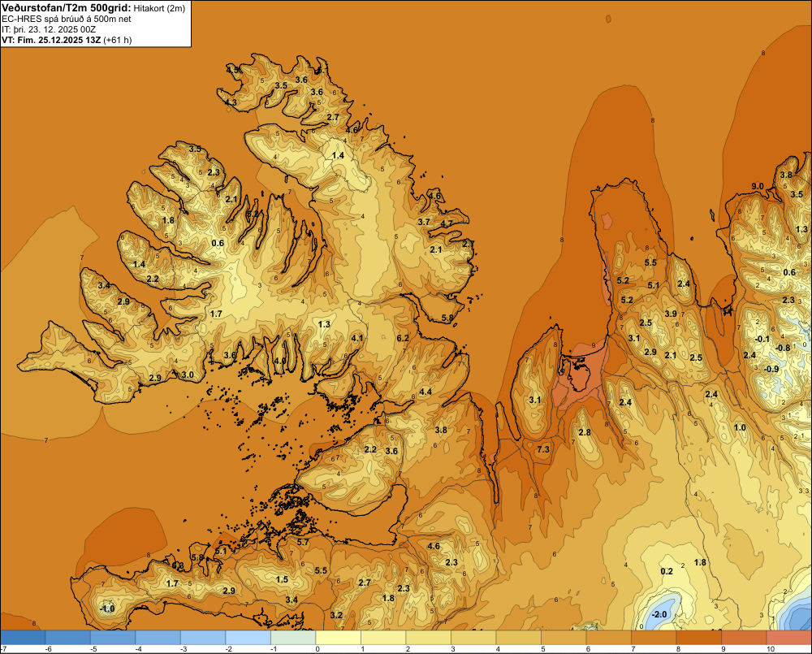The height and width of the screenshot is (654, 812).
Task: Click the 7.3 temperature value
Action: click(x=543, y=449)
